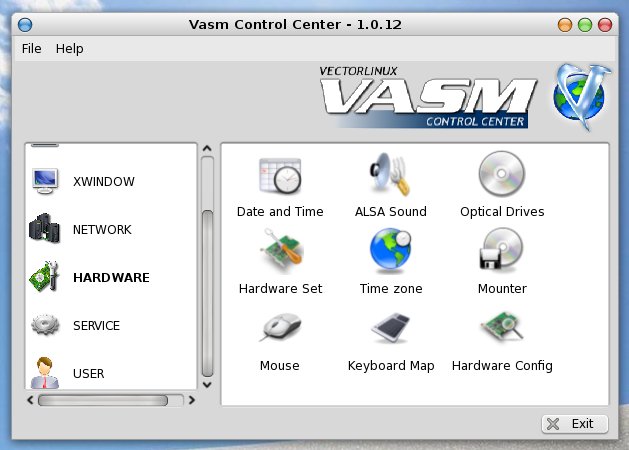Maximize the window with the green button
This screenshot has width=629, height=450.
(585, 25)
